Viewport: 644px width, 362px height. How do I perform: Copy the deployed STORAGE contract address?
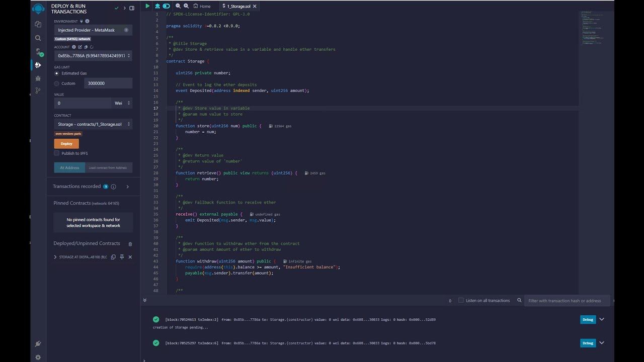pos(113,257)
